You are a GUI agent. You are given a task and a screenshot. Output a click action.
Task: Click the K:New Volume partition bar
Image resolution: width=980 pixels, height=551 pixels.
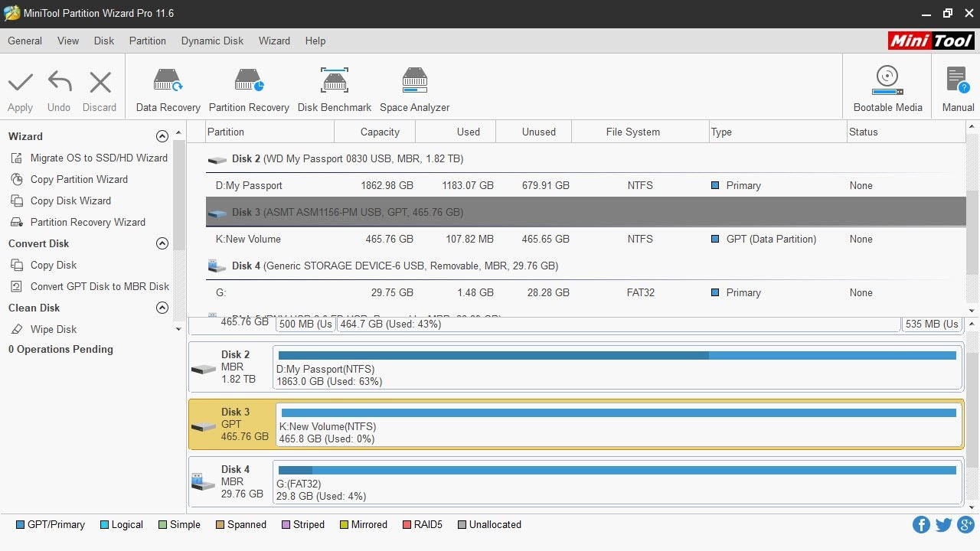tap(619, 412)
